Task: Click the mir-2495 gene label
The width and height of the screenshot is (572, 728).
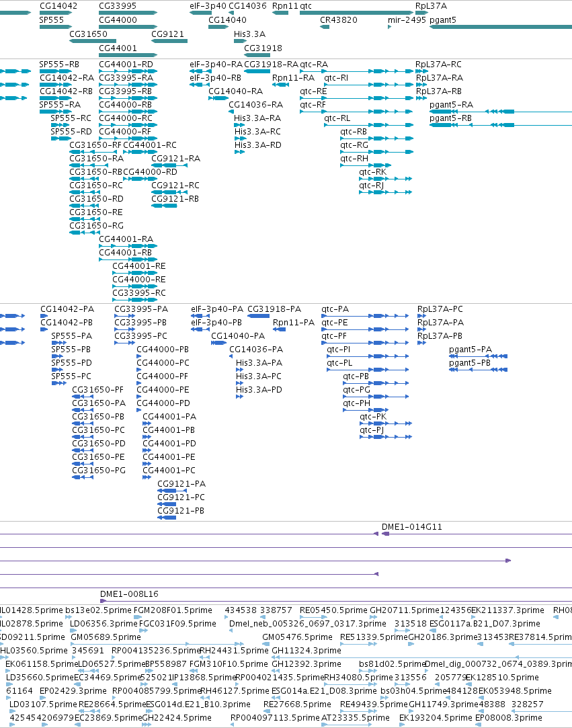Action: [407, 20]
